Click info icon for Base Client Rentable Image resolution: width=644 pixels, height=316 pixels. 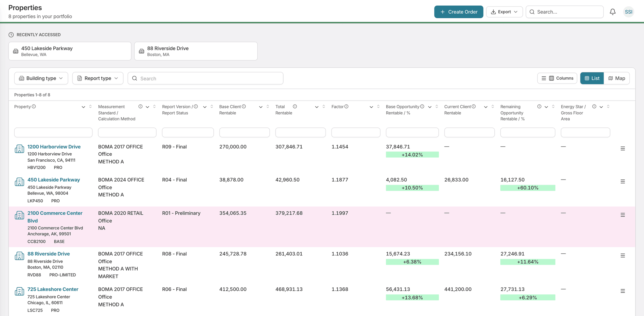[x=244, y=107]
